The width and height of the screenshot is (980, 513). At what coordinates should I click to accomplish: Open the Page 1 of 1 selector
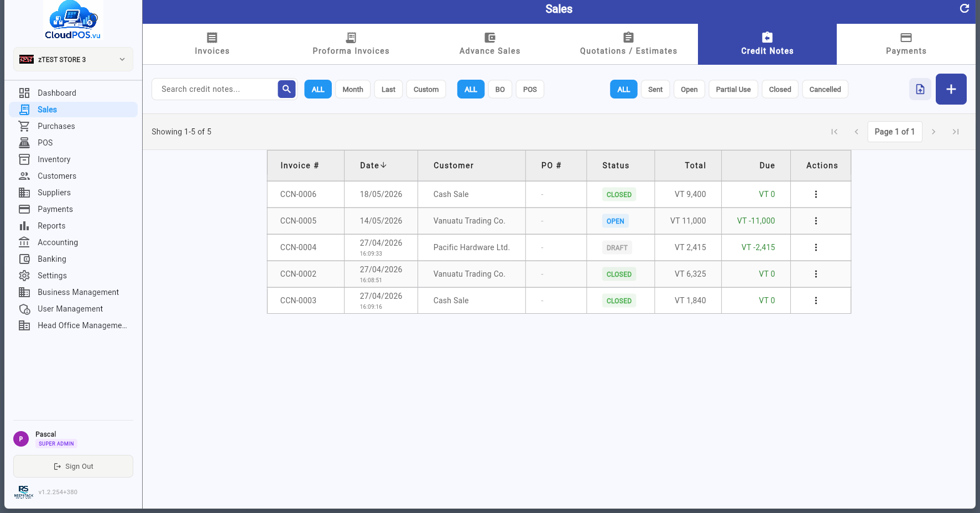tap(895, 132)
